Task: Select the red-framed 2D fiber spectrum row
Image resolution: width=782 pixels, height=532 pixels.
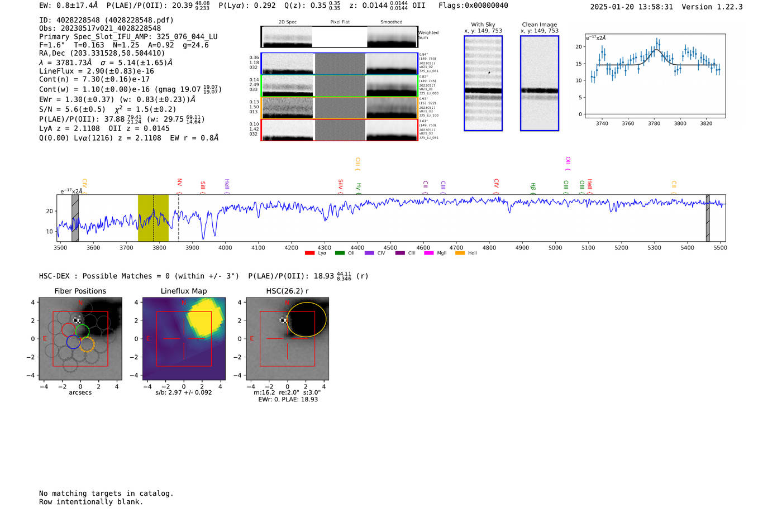Action: [340, 130]
